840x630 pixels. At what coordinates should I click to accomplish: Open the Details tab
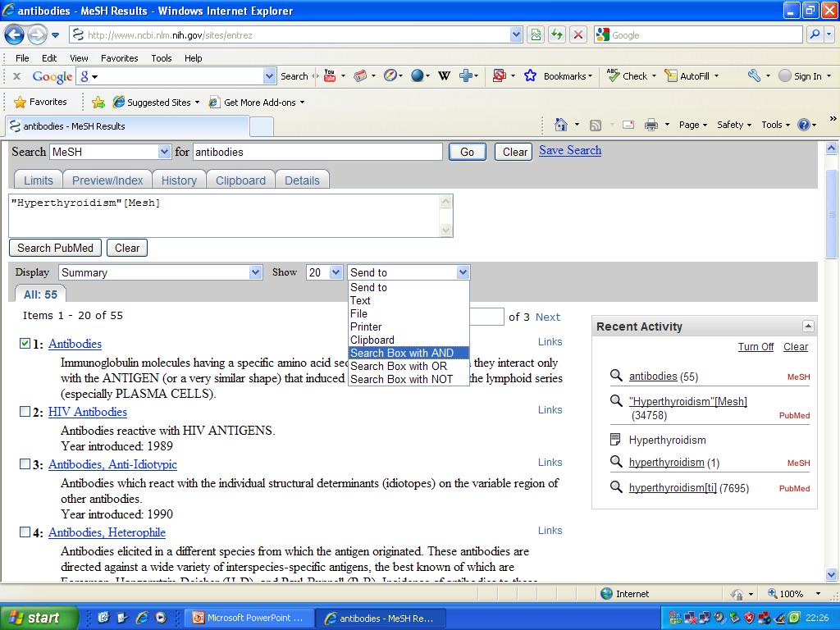pyautogui.click(x=302, y=180)
